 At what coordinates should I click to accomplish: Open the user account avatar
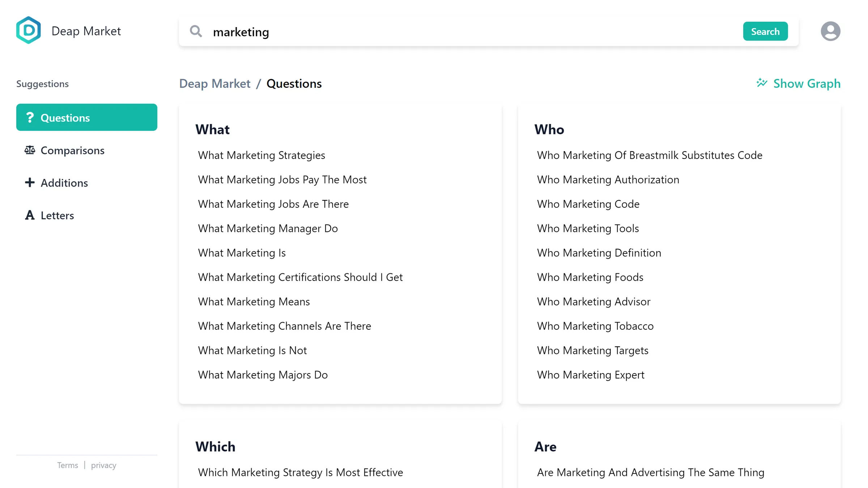(830, 31)
